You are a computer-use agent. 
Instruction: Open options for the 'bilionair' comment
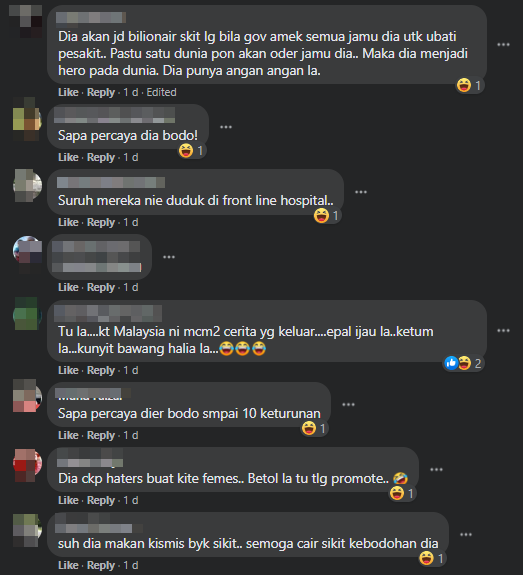click(503, 44)
